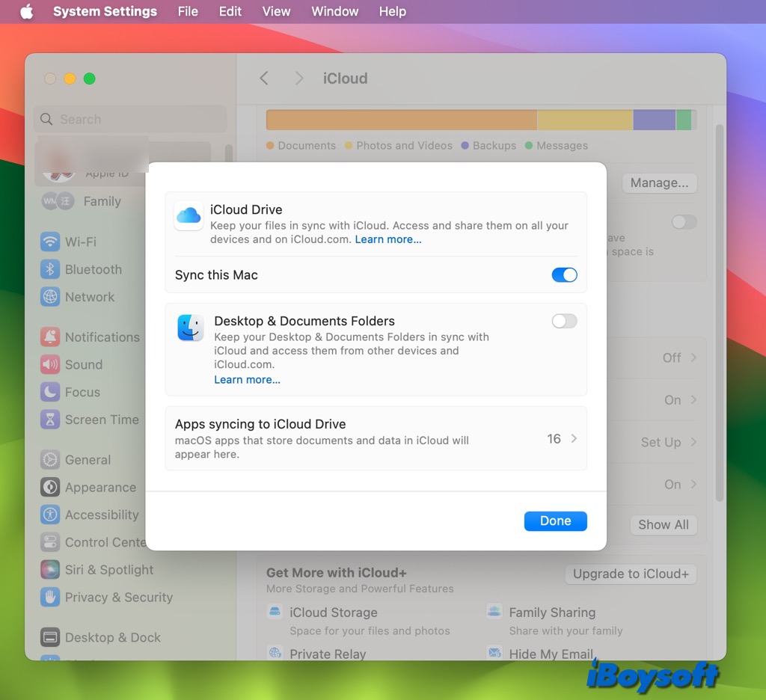The image size is (766, 700).
Task: Click the Manage... button
Action: coord(660,182)
